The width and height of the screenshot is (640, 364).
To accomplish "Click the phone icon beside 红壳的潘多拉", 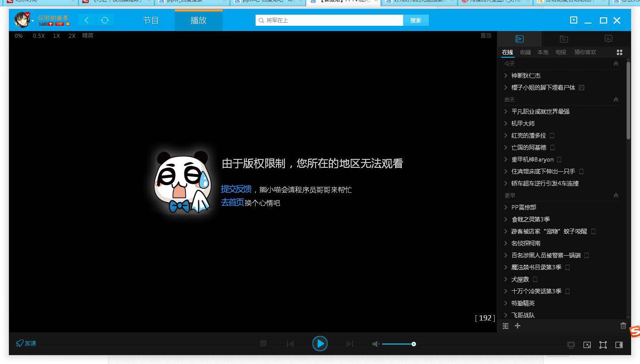I will 552,135.
